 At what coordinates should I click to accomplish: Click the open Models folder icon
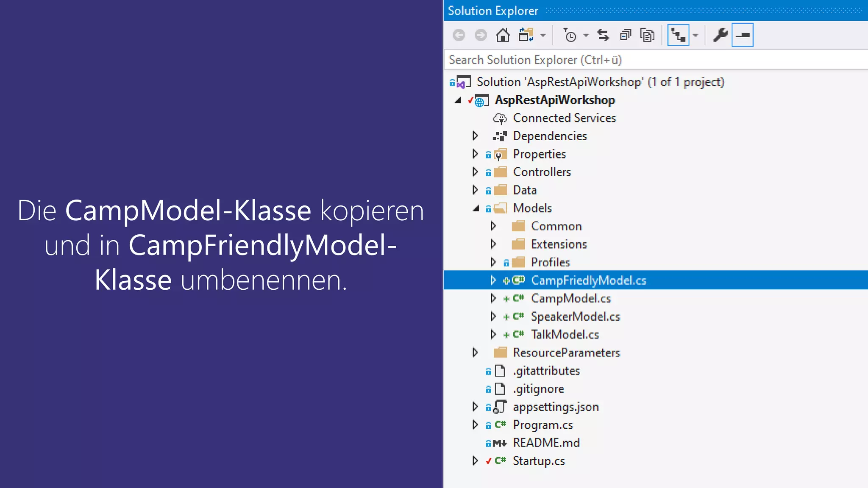pyautogui.click(x=501, y=208)
